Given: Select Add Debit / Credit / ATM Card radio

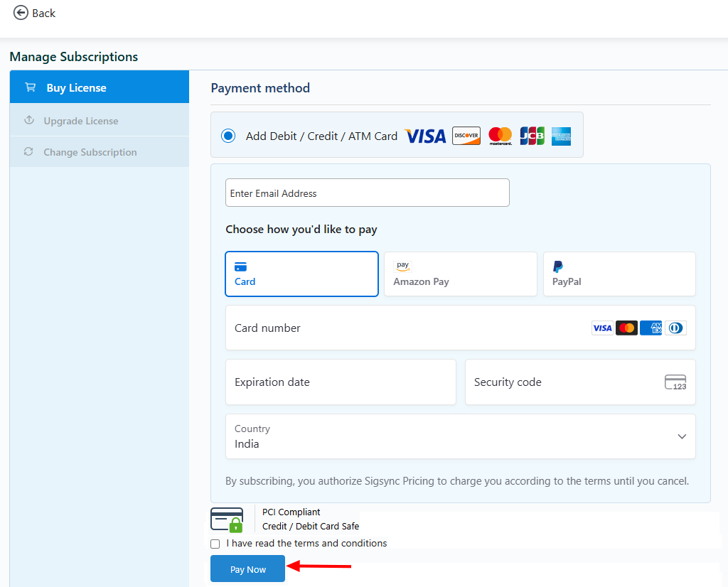Looking at the screenshot, I should pyautogui.click(x=228, y=136).
